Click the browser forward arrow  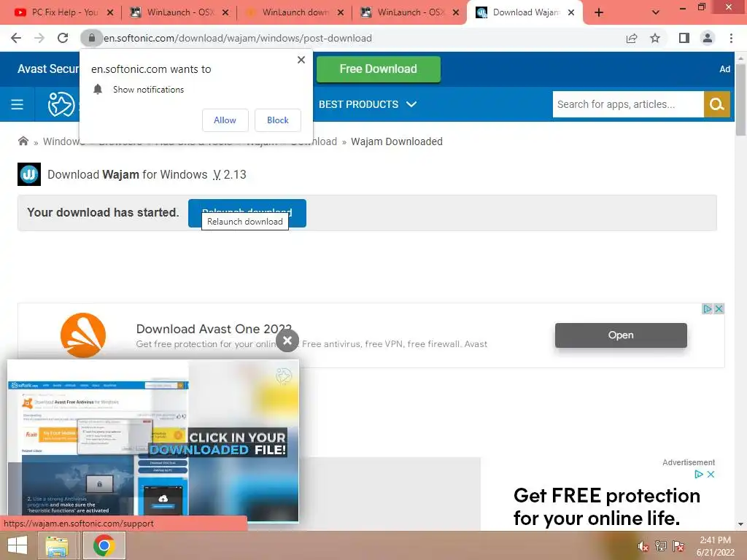(x=39, y=38)
